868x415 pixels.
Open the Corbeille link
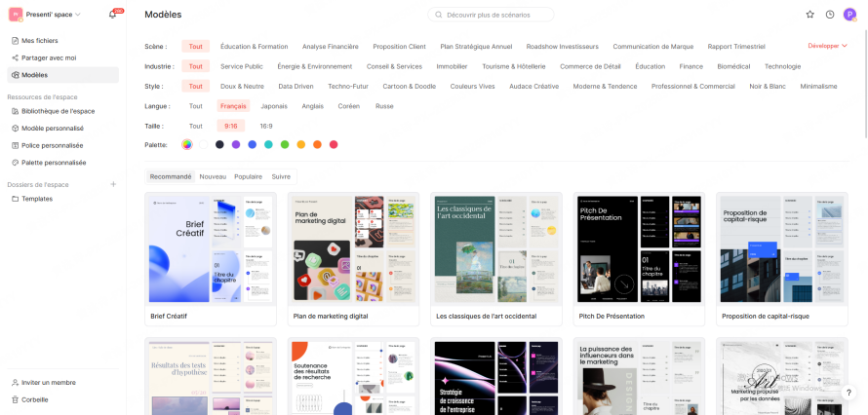(x=34, y=399)
